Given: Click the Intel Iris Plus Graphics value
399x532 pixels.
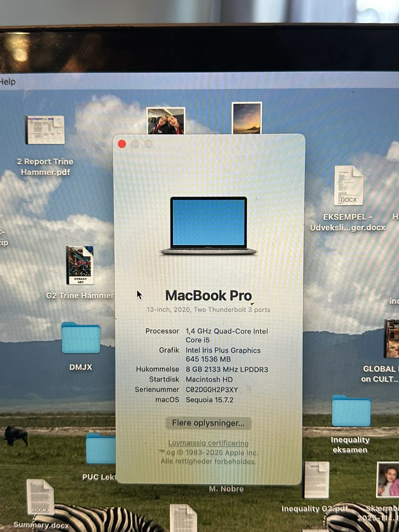Looking at the screenshot, I should point(223,355).
